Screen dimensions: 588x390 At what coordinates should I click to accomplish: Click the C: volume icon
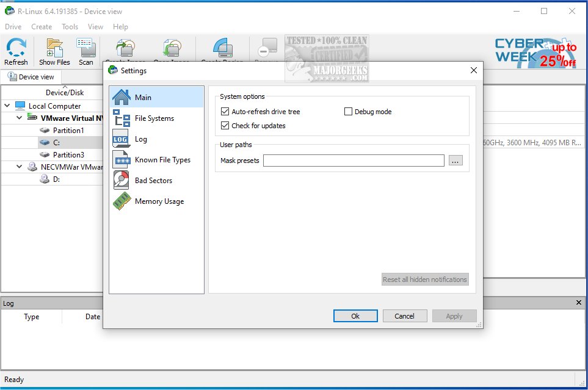(x=45, y=142)
